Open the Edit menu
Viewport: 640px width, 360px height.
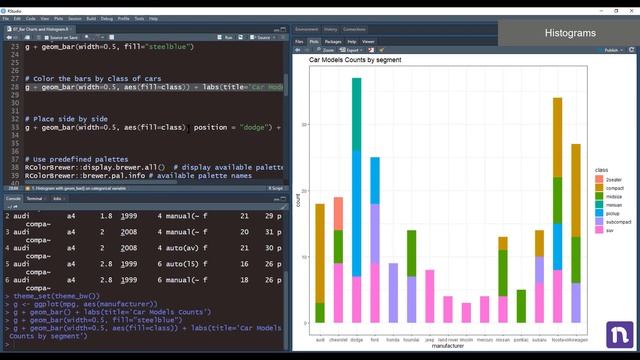pyautogui.click(x=17, y=19)
